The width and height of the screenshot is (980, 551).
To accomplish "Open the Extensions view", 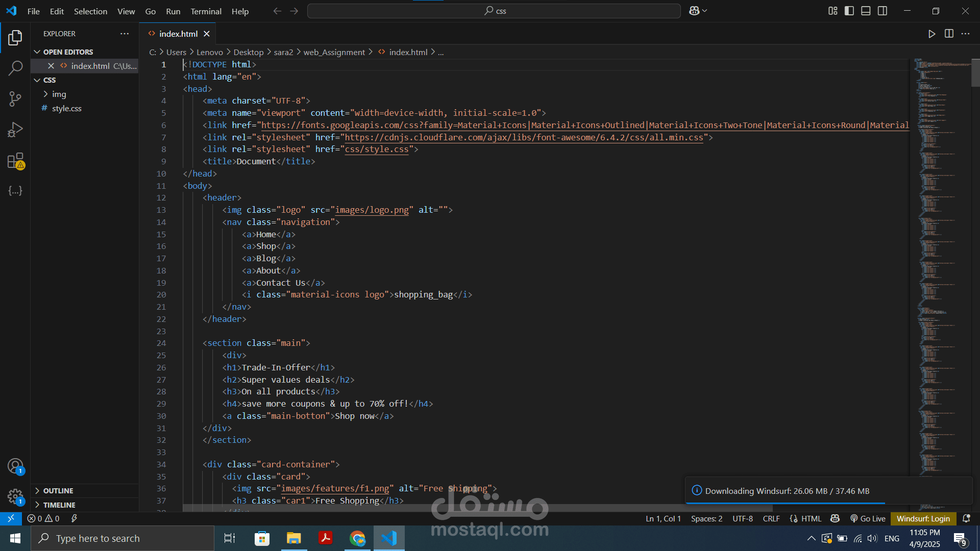I will coord(15,161).
